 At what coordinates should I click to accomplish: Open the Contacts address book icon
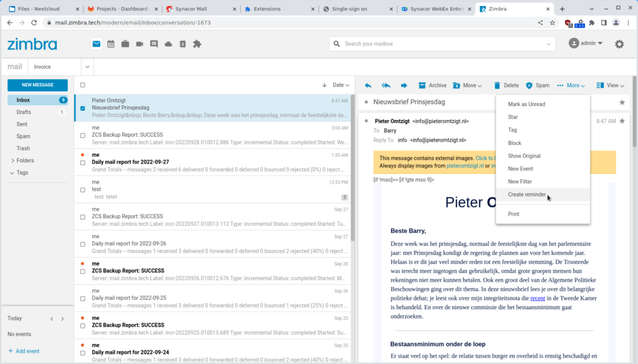click(181, 44)
